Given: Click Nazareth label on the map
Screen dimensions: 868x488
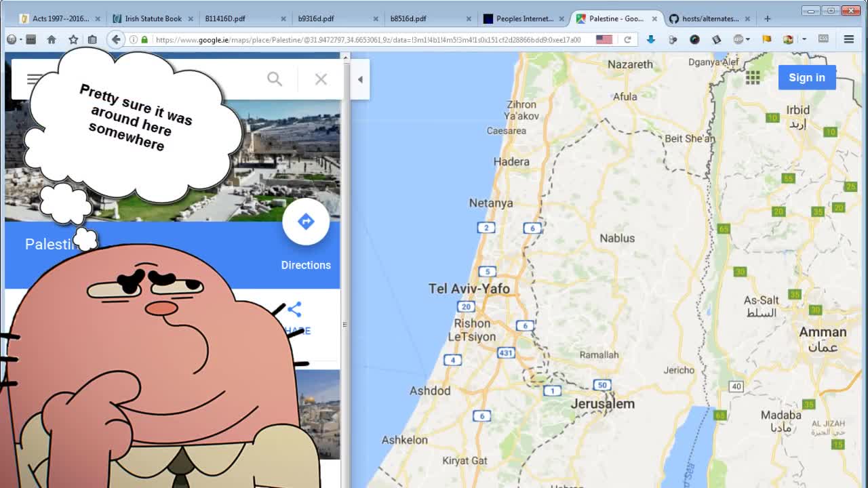Looking at the screenshot, I should click(630, 64).
